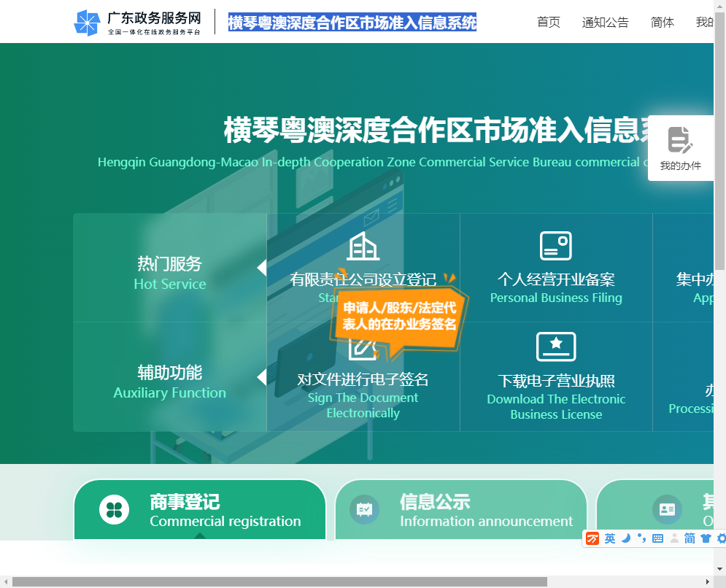Open 我的办件 floating document panel icon
Image resolution: width=726 pixels, height=588 pixels.
[679, 141]
